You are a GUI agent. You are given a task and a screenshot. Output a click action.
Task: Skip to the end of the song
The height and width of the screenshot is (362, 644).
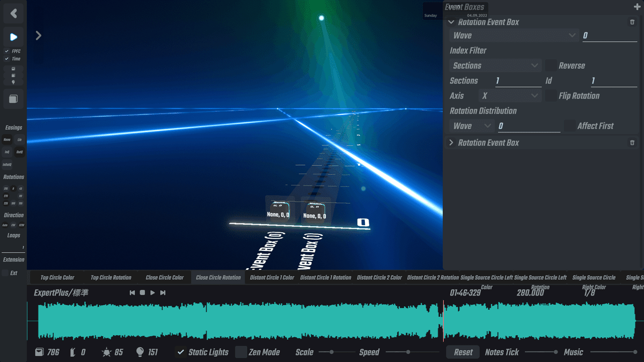163,293
